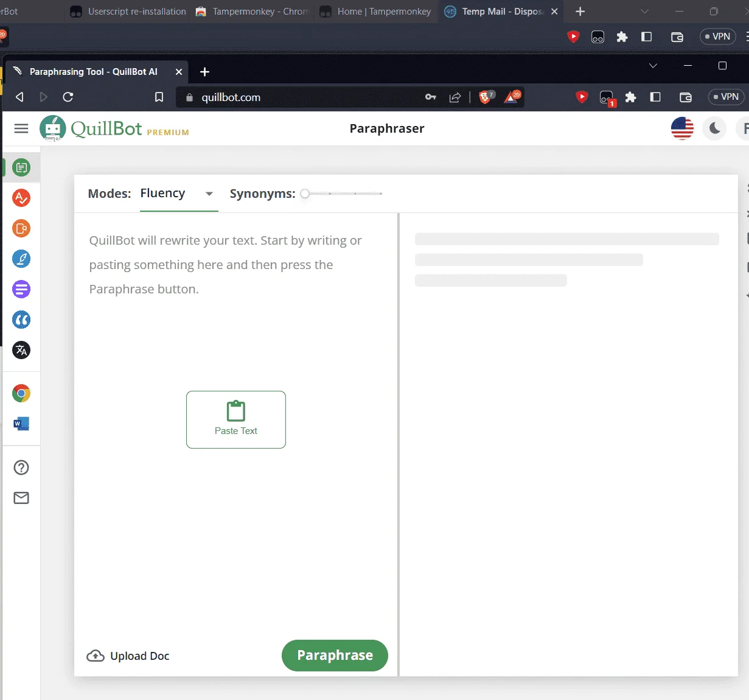Screen dimensions: 749x700
Task: Click the far end of the Synonyms slider track
Action: (381, 194)
